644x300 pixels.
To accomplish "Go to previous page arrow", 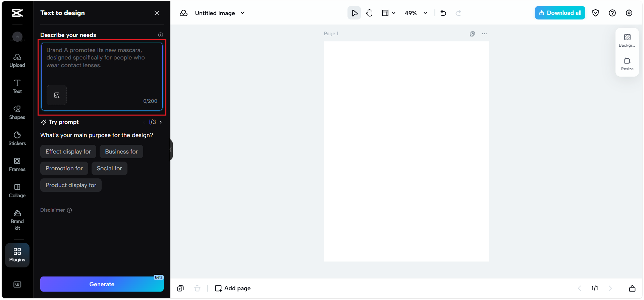I will pos(579,288).
